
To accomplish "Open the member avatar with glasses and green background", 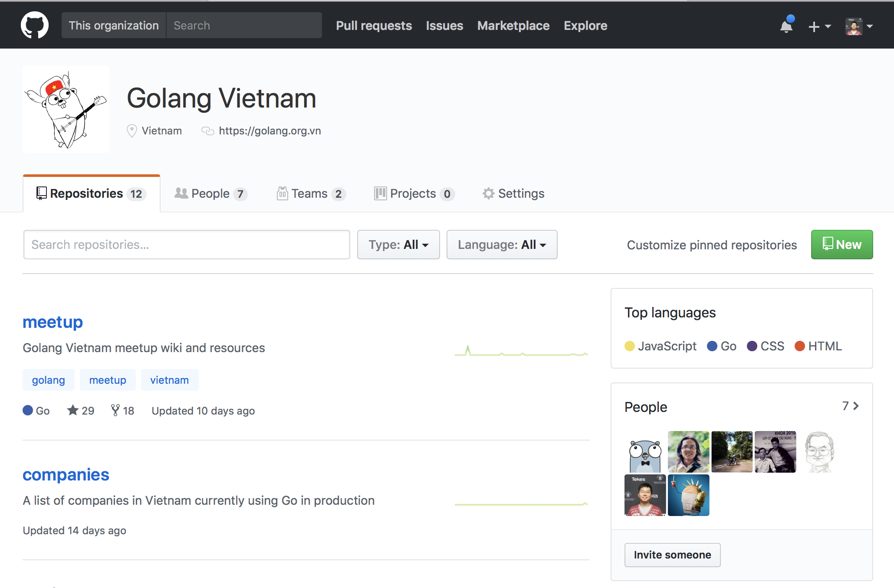I will tap(689, 452).
